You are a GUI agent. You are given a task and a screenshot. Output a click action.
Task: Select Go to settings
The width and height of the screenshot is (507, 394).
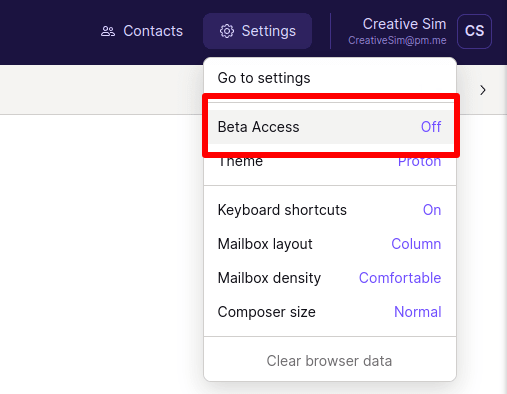coord(264,78)
